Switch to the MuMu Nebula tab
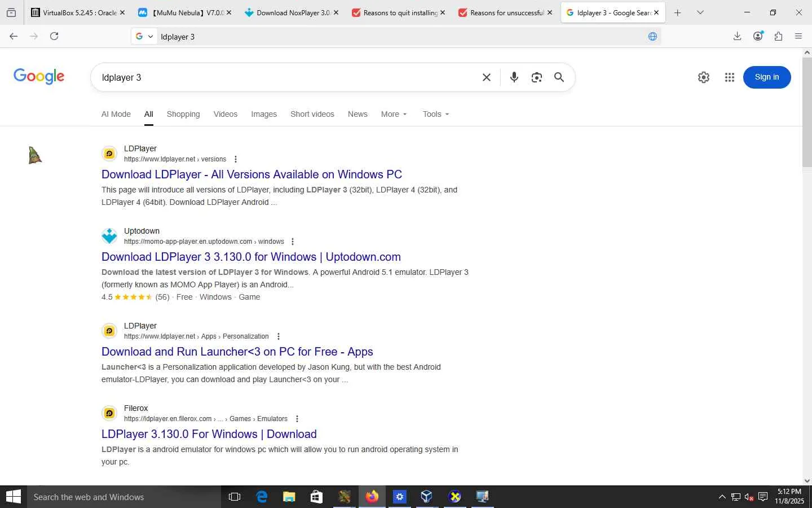 tap(184, 12)
